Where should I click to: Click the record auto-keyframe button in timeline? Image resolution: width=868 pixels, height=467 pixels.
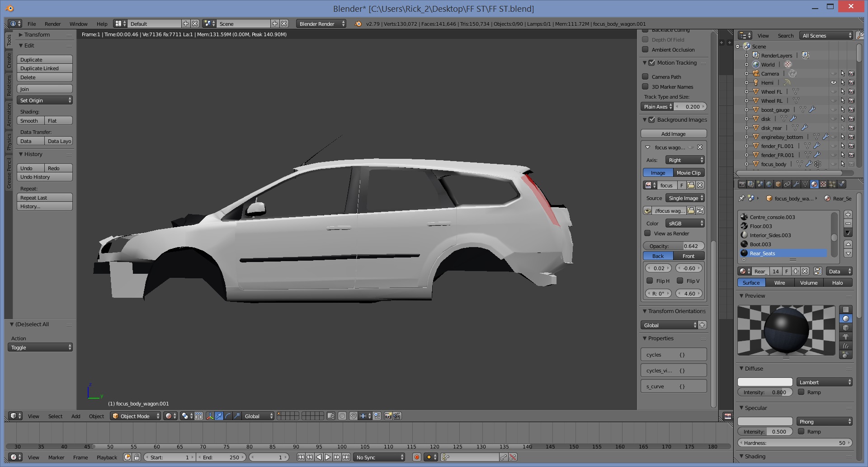(x=417, y=457)
